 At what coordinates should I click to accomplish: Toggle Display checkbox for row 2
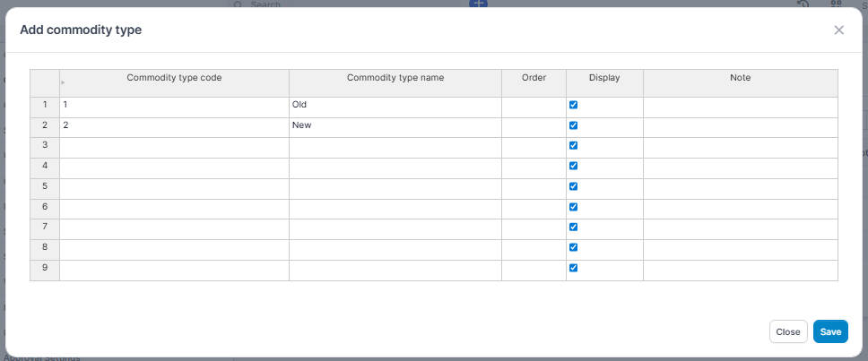[x=574, y=125]
